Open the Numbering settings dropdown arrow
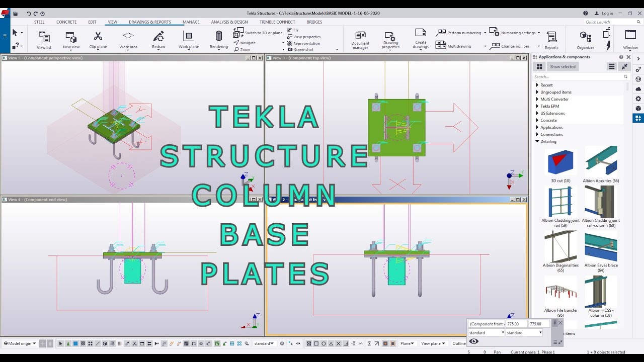This screenshot has height=362, width=644. [539, 33]
